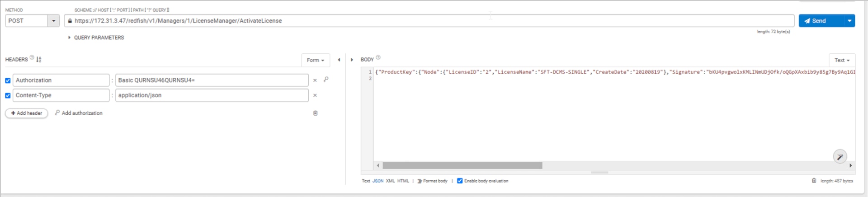Sort headers alphabetically
This screenshot has width=868, height=197.
[39, 59]
